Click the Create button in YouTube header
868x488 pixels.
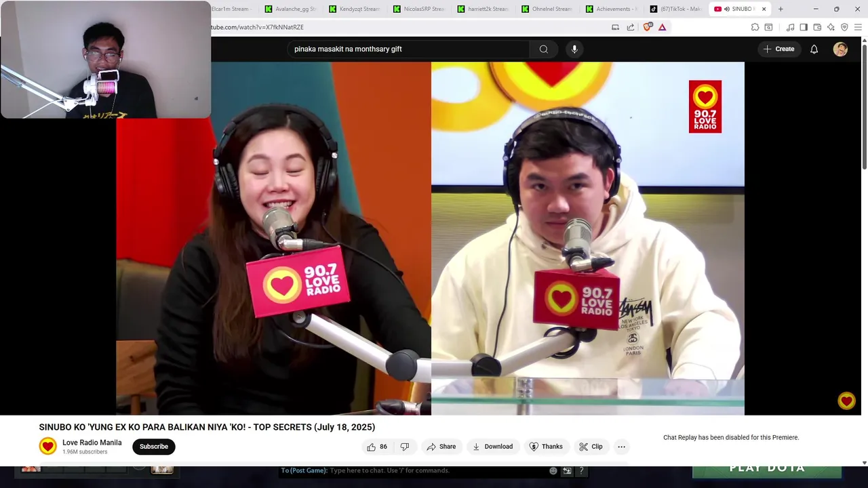pyautogui.click(x=778, y=49)
